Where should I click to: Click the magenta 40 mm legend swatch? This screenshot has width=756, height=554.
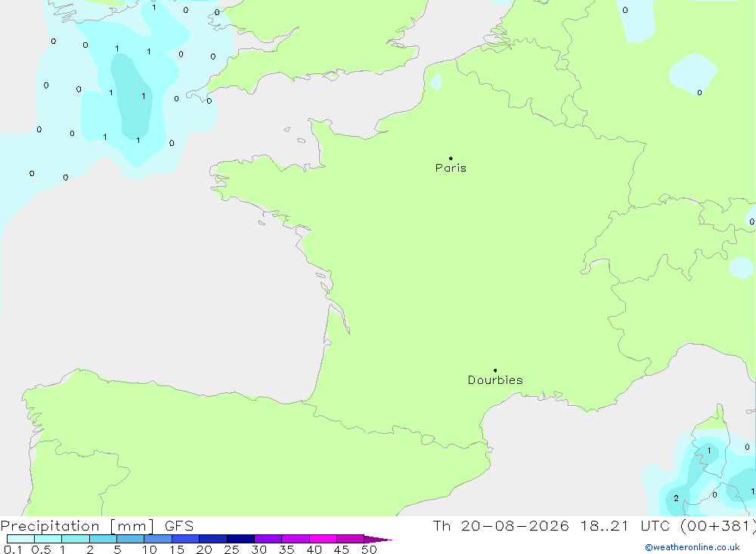point(323,539)
